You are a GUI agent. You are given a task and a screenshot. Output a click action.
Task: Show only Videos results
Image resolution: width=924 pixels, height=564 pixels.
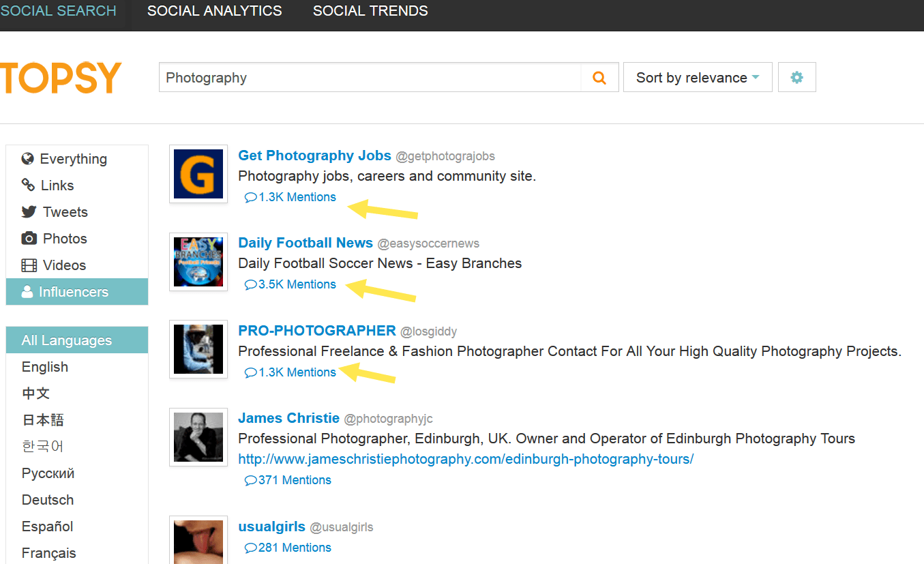click(x=64, y=265)
